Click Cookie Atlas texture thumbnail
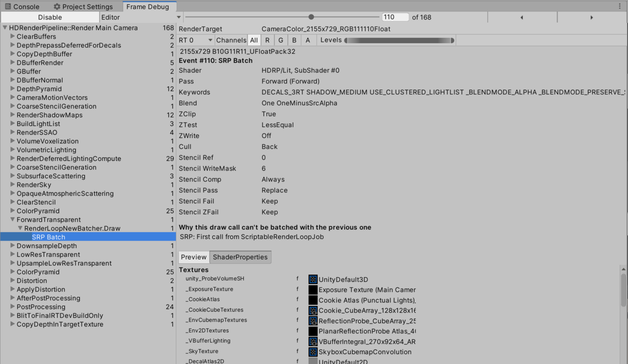 coord(313,300)
